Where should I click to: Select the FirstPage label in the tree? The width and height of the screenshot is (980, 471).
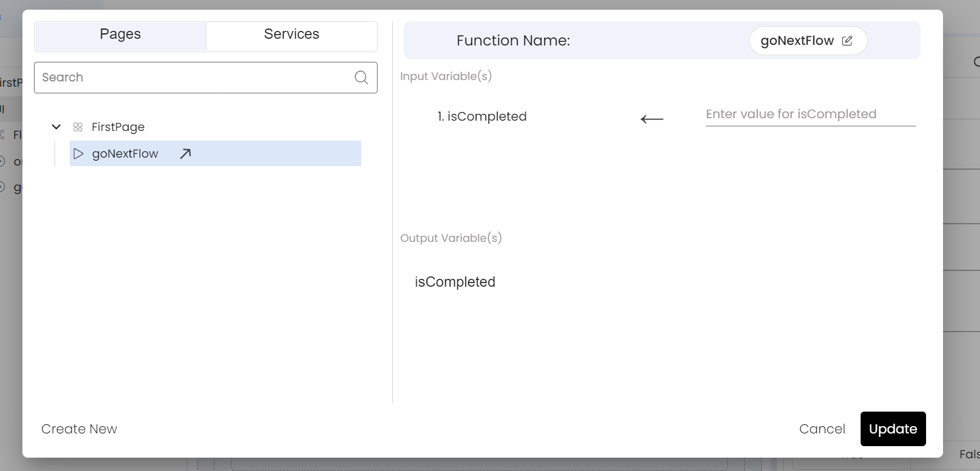tap(118, 127)
